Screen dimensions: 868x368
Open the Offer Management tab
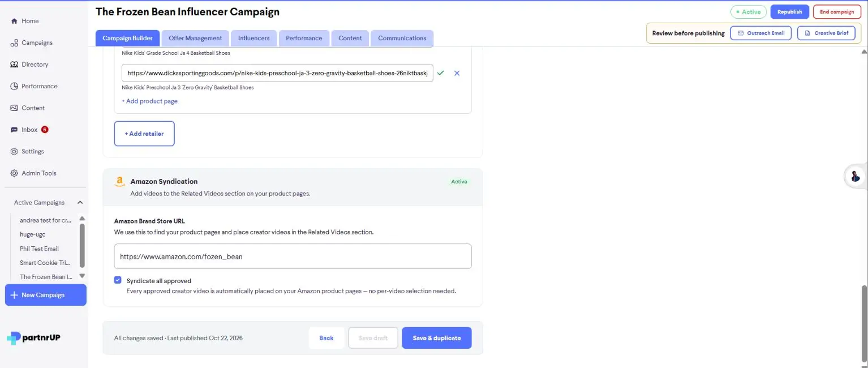(x=195, y=38)
